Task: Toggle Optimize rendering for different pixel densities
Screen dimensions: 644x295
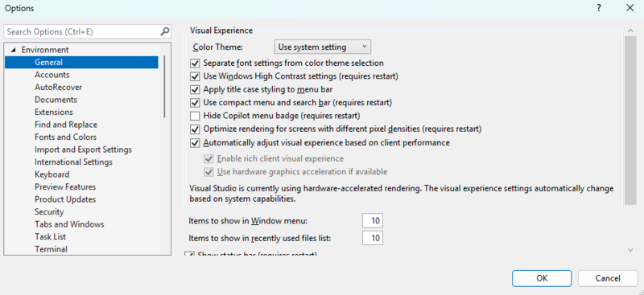Action: click(x=195, y=129)
